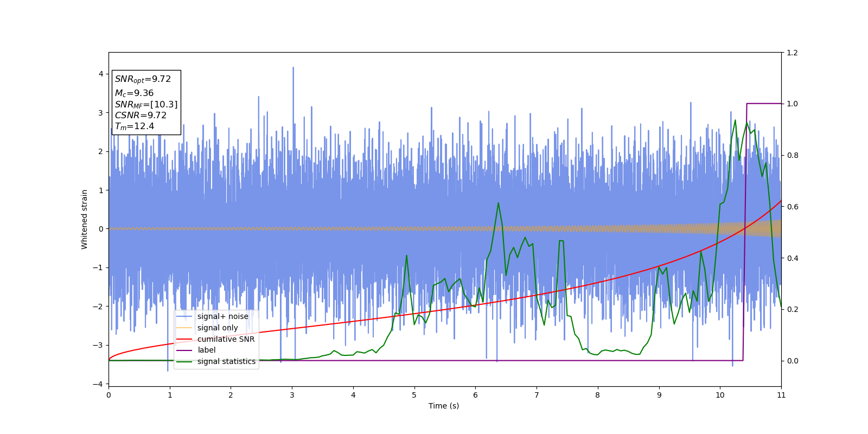Click the right y-axis tick label 0.6
Screen dimensions: 868x434
[x=792, y=207]
